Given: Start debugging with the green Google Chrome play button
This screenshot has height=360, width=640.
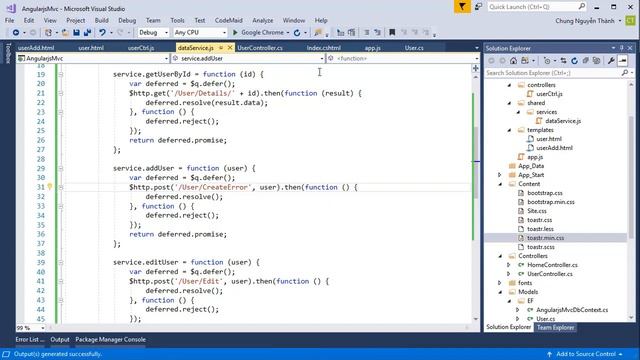Looking at the screenshot, I should click(235, 32).
